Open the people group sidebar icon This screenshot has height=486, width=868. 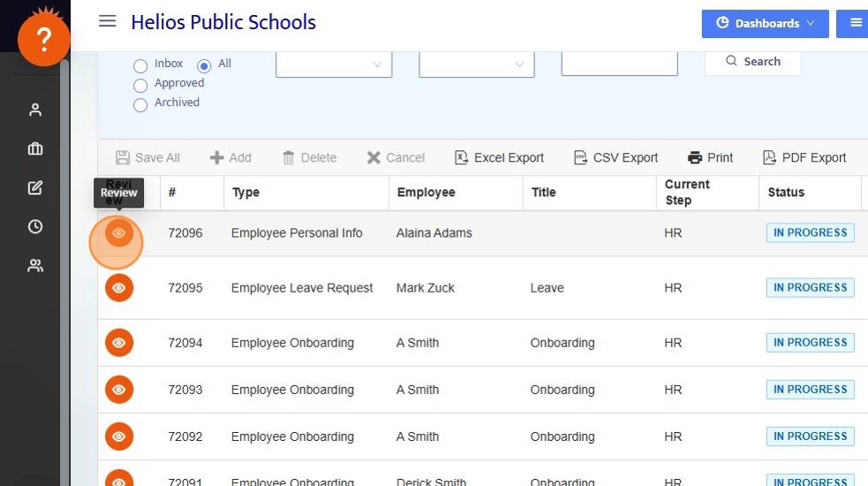[35, 265]
